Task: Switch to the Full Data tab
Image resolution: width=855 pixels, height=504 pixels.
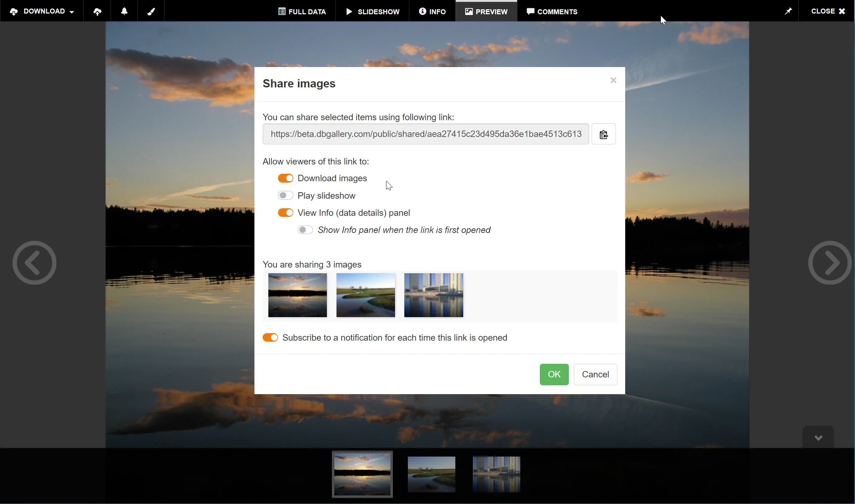Action: pos(302,11)
